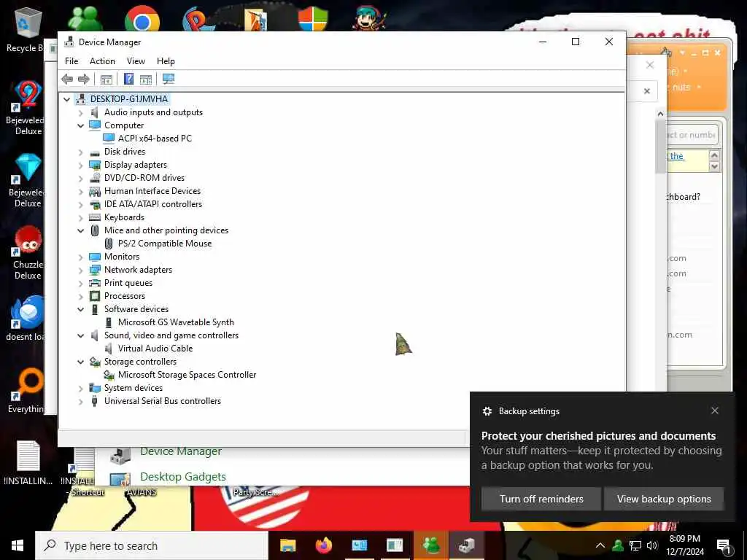Expand the System devices category
The width and height of the screenshot is (747, 560).
(80, 389)
